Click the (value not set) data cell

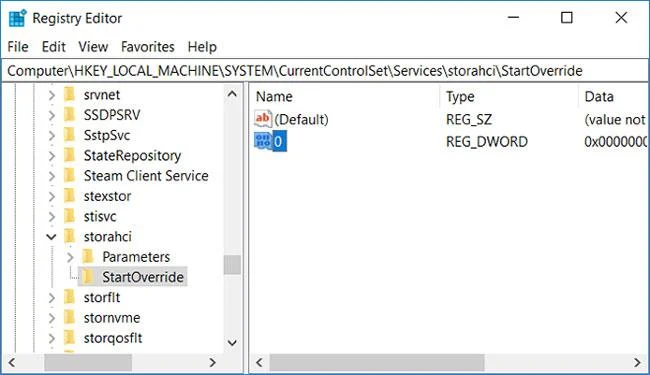click(x=615, y=120)
